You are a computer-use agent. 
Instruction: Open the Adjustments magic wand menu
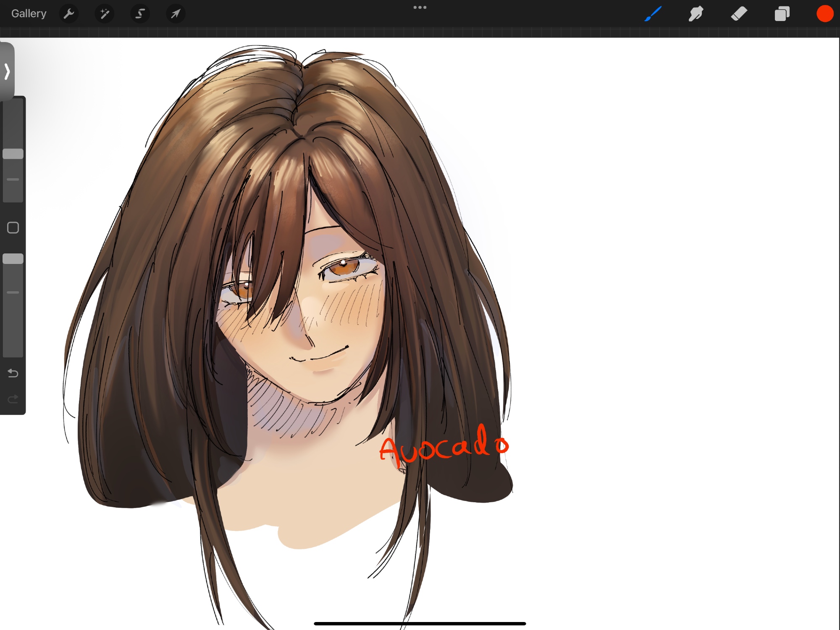105,14
